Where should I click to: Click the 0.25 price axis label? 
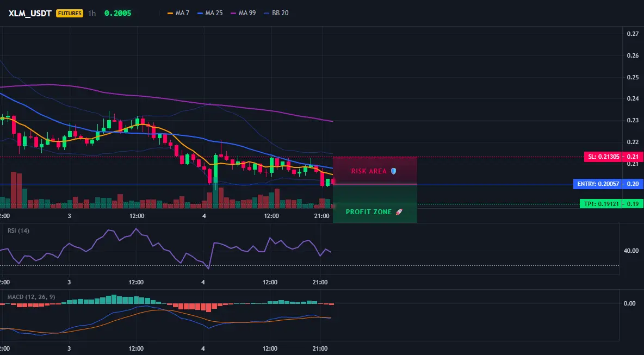point(633,77)
